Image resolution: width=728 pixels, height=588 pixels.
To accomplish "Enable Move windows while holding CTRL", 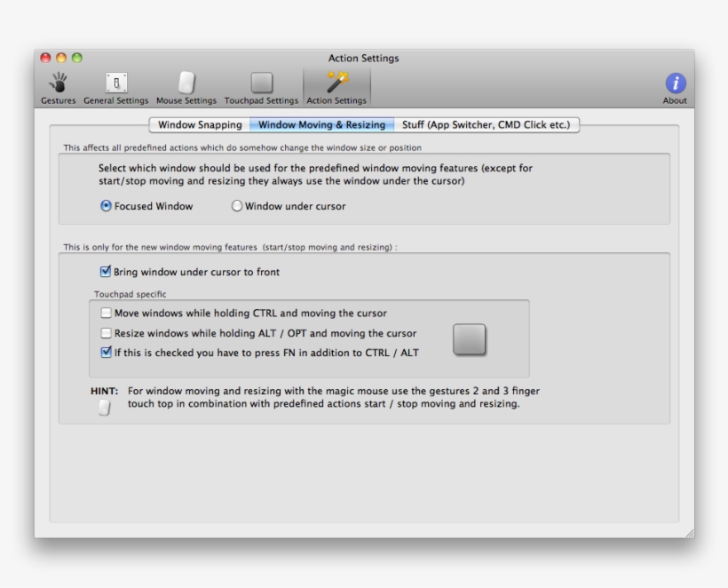I will point(107,313).
